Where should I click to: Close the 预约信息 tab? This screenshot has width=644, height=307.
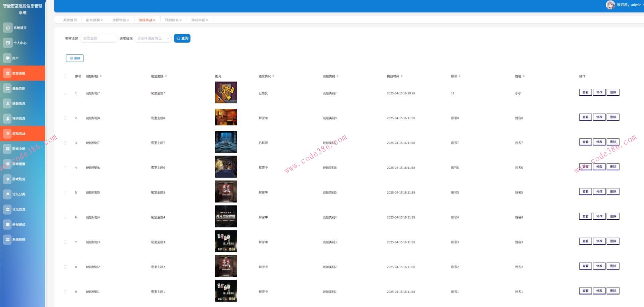180,20
